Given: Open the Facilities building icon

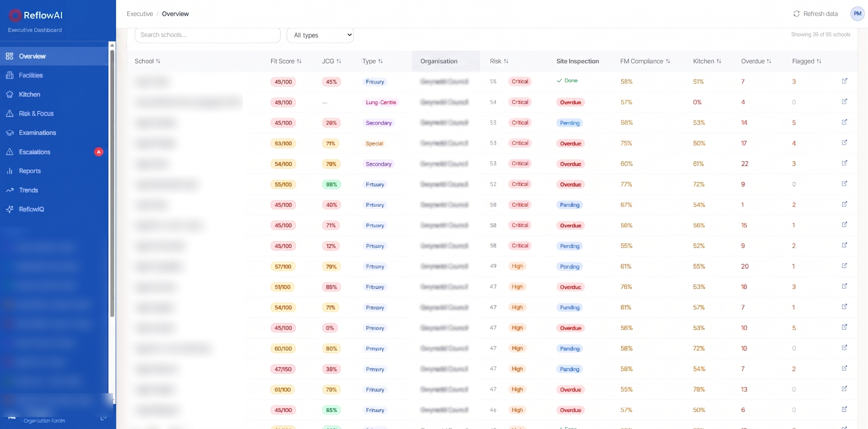Looking at the screenshot, I should [10, 75].
